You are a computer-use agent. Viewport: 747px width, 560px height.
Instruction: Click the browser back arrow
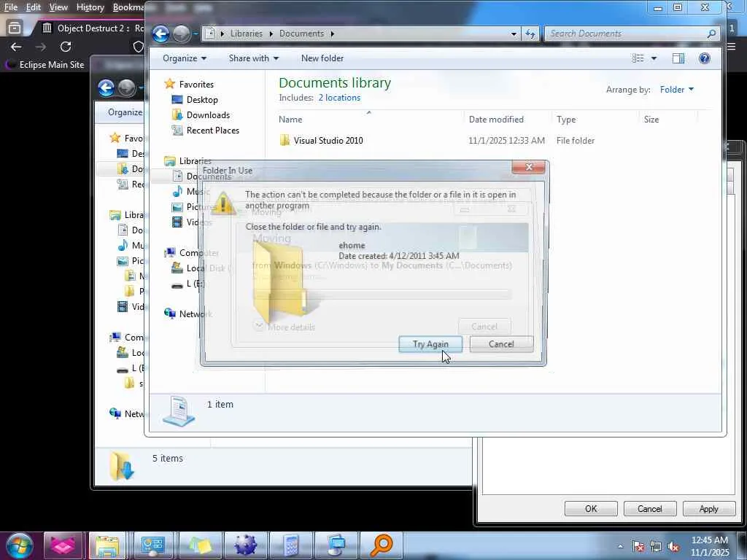[16, 47]
